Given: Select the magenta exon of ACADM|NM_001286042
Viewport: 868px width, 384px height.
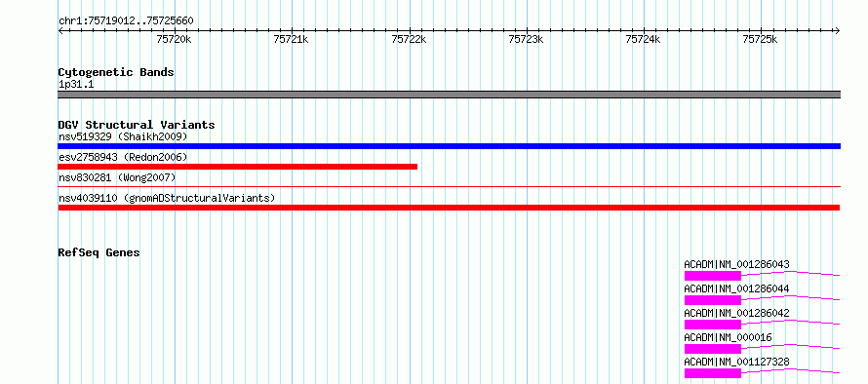Looking at the screenshot, I should (713, 325).
